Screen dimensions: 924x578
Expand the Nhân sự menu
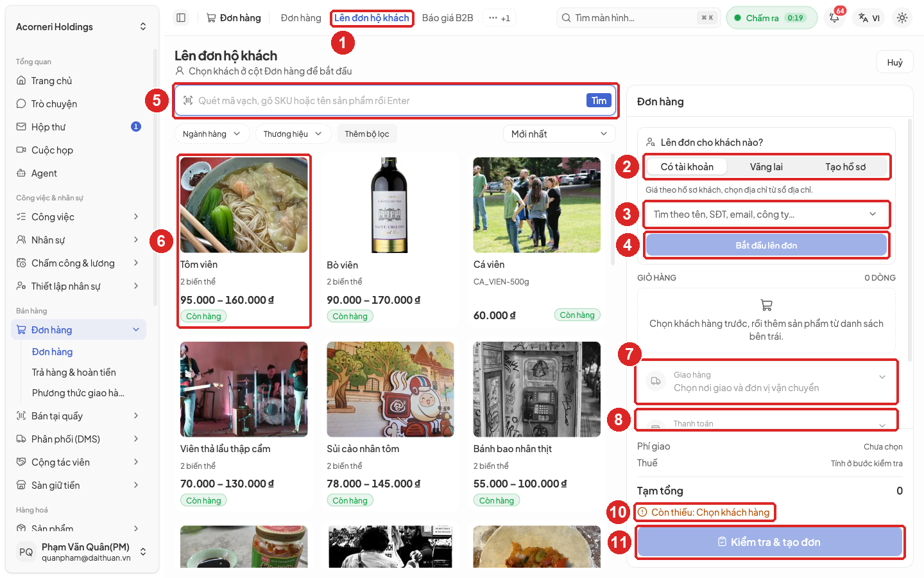(78, 240)
